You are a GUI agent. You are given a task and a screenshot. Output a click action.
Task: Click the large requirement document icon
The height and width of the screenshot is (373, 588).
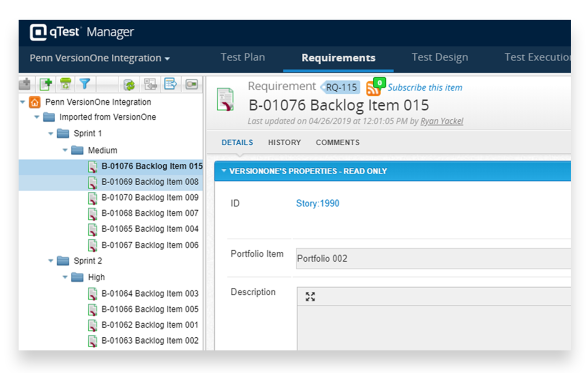coord(225,99)
